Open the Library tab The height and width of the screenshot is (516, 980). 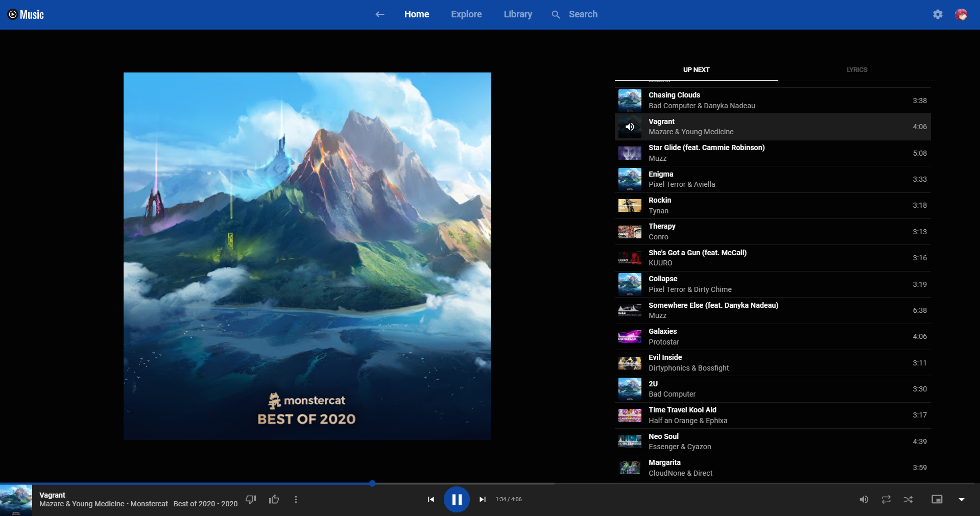point(518,14)
